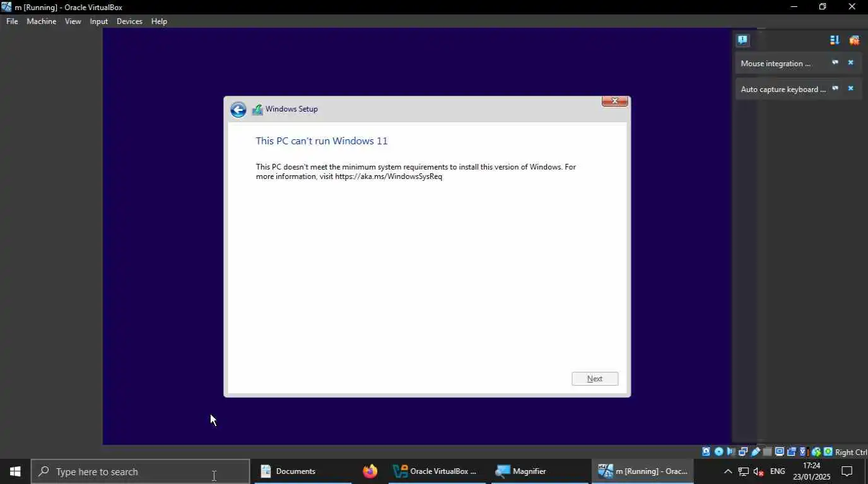Click the muted speaker tray icon

point(759,471)
